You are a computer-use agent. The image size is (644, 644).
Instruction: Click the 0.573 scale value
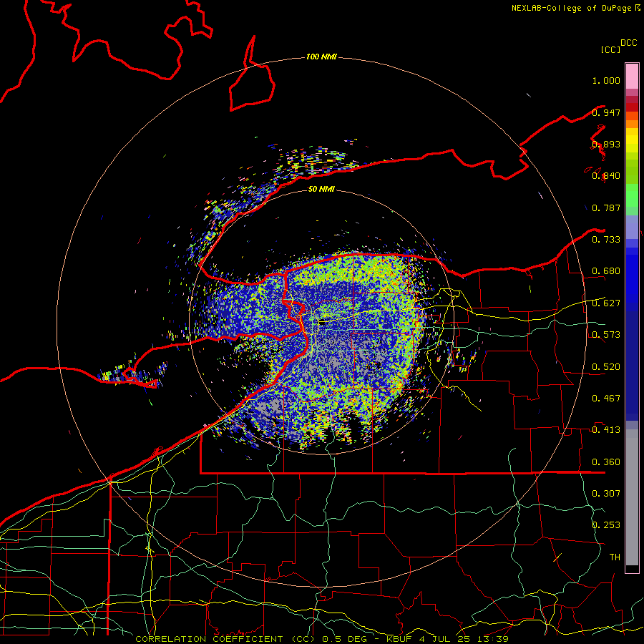606,335
